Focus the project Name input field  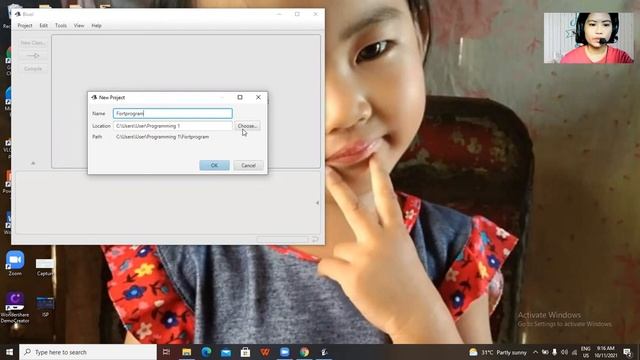[173, 113]
